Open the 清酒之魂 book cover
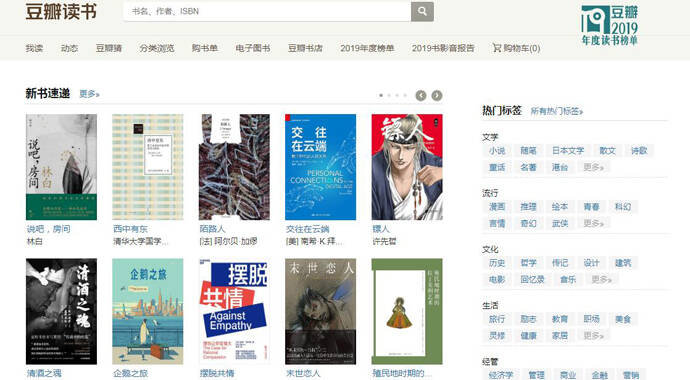The image size is (690, 380). tap(61, 311)
